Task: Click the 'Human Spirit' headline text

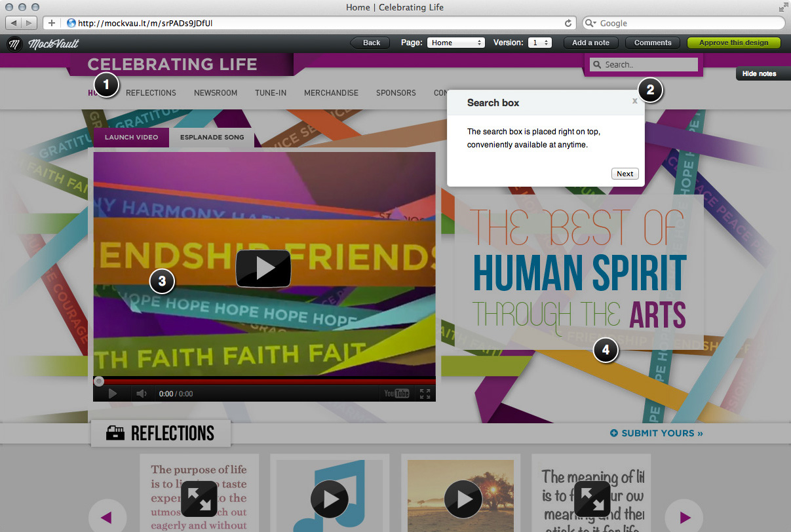Action: [x=579, y=273]
